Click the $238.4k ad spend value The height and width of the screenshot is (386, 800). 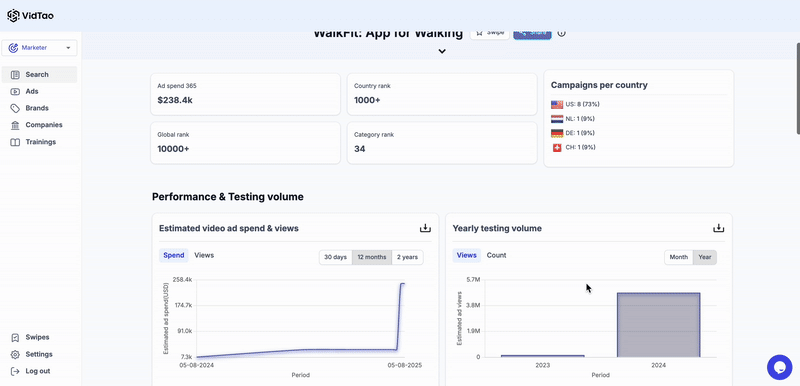pyautogui.click(x=175, y=100)
